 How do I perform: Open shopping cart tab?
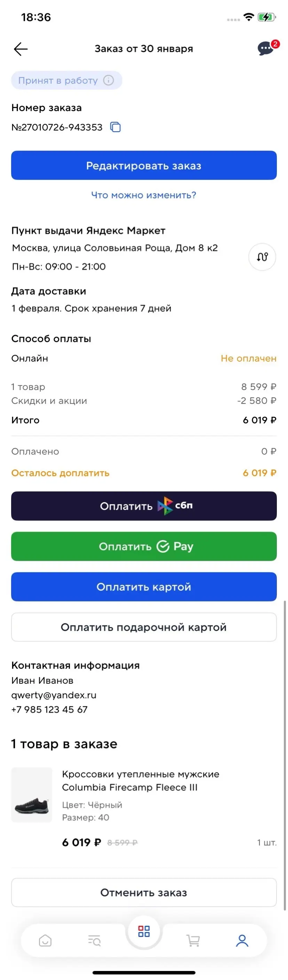pyautogui.click(x=193, y=940)
